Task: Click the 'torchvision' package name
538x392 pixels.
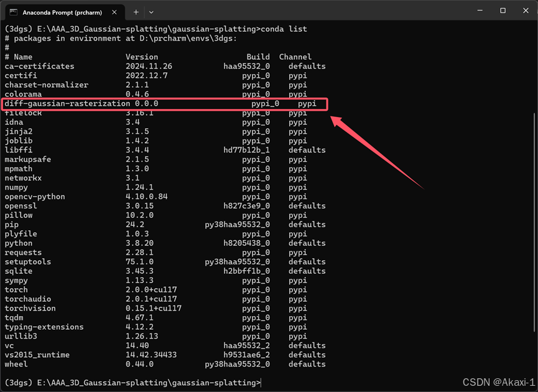Action: 30,308
